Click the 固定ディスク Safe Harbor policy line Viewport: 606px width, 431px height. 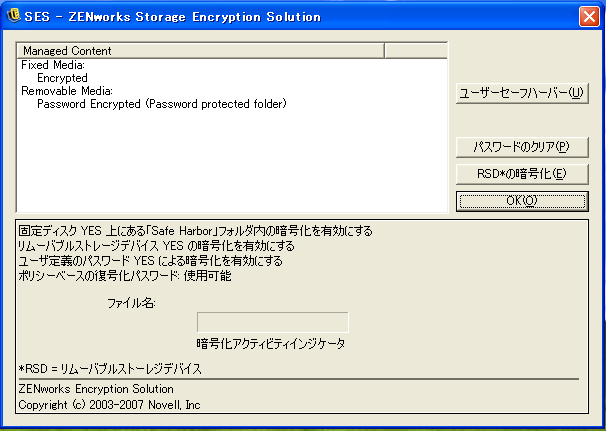point(196,231)
